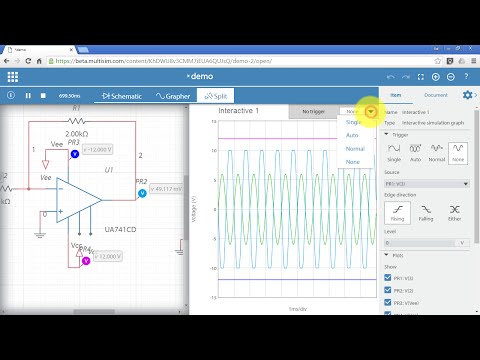Viewport: 480px width, 360px height.
Task: Click the 699.50ms simulation time readout
Action: point(69,96)
